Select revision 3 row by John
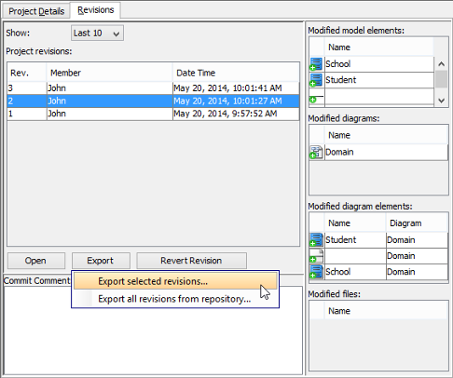Screen dimensions: 453x378 click(x=153, y=88)
